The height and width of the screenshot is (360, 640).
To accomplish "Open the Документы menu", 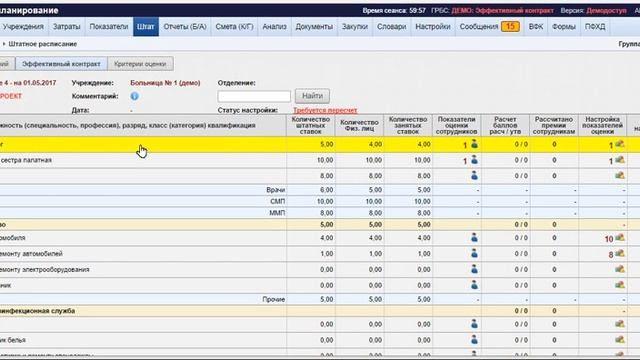I will (314, 27).
